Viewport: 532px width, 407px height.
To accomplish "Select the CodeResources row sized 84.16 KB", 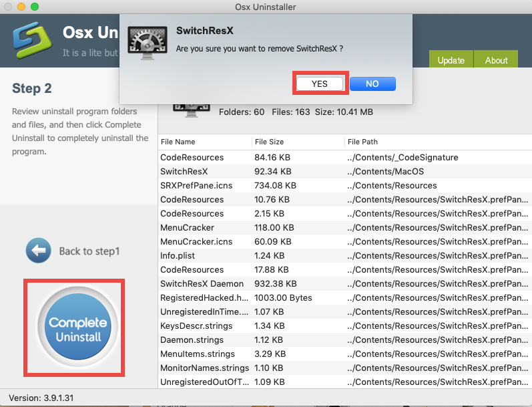I will coord(344,157).
